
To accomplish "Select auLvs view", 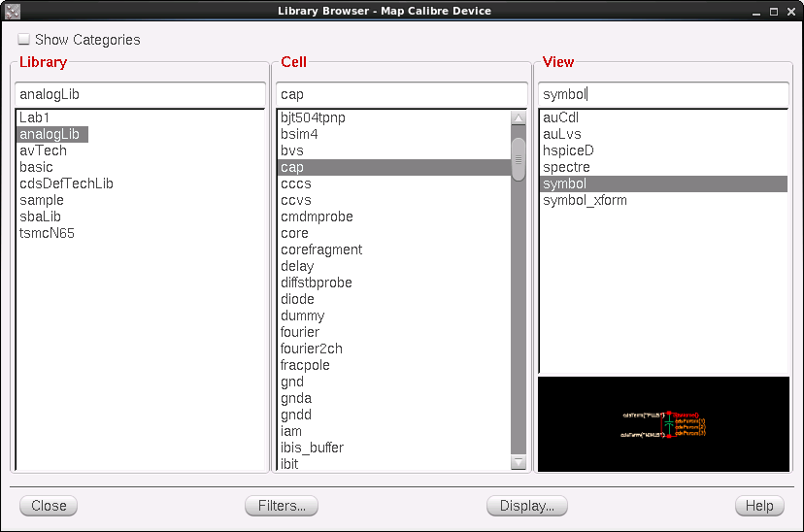I will [562, 134].
